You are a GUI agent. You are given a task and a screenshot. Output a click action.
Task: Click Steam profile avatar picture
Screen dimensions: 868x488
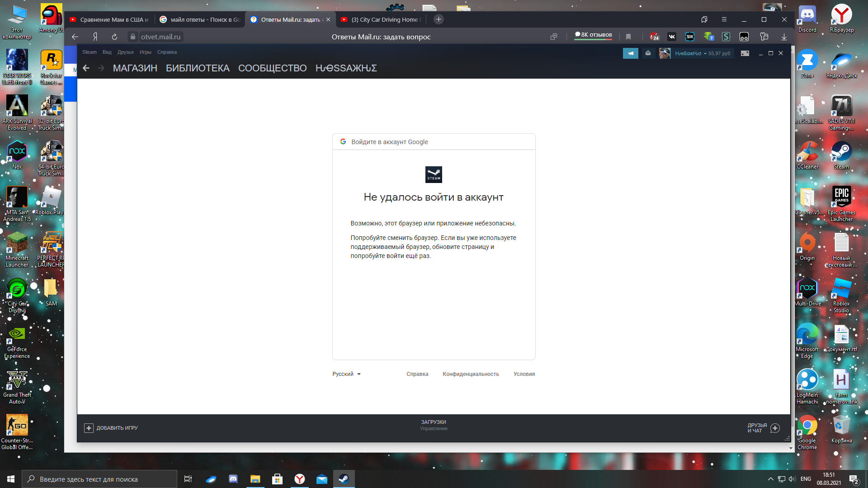pos(665,53)
